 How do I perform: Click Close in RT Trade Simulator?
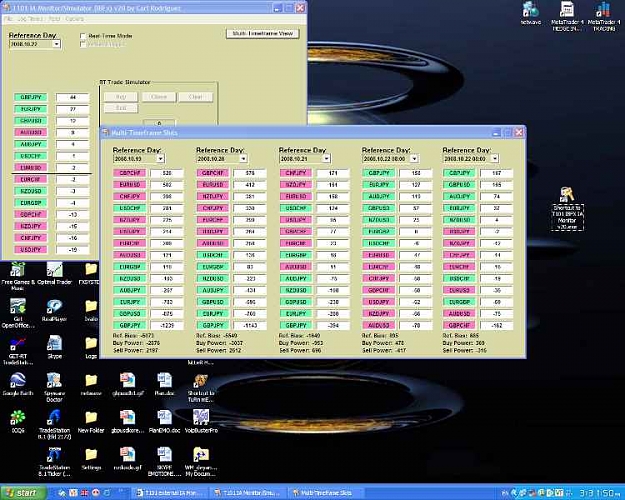click(158, 97)
